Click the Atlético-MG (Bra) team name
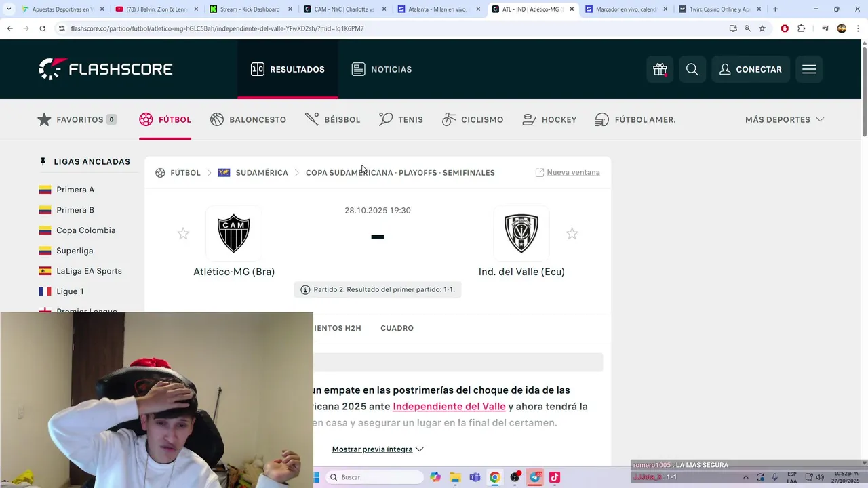Image resolution: width=868 pixels, height=488 pixels. 234,272
